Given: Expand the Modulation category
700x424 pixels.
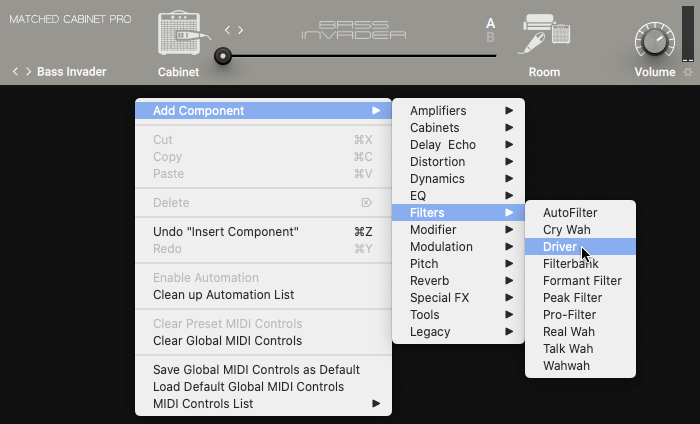Looking at the screenshot, I should tap(458, 246).
